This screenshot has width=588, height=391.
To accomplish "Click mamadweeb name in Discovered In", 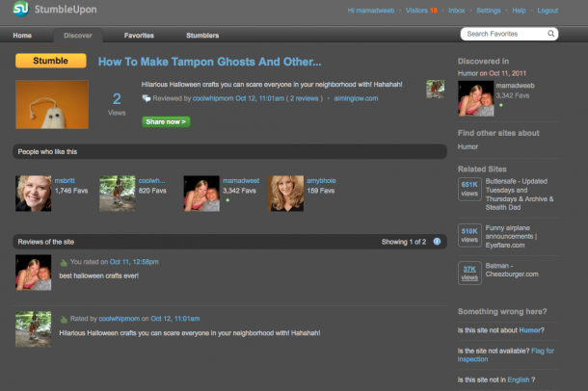I will tap(516, 86).
